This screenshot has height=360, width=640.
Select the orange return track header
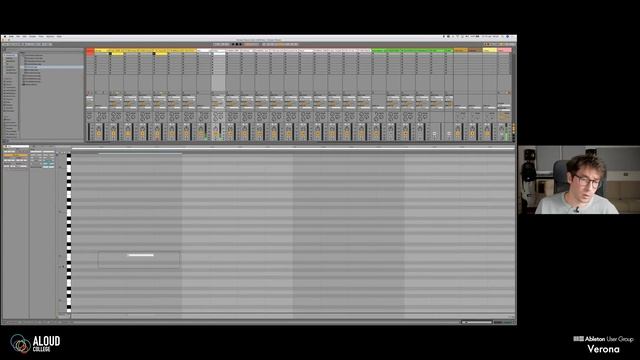point(460,50)
